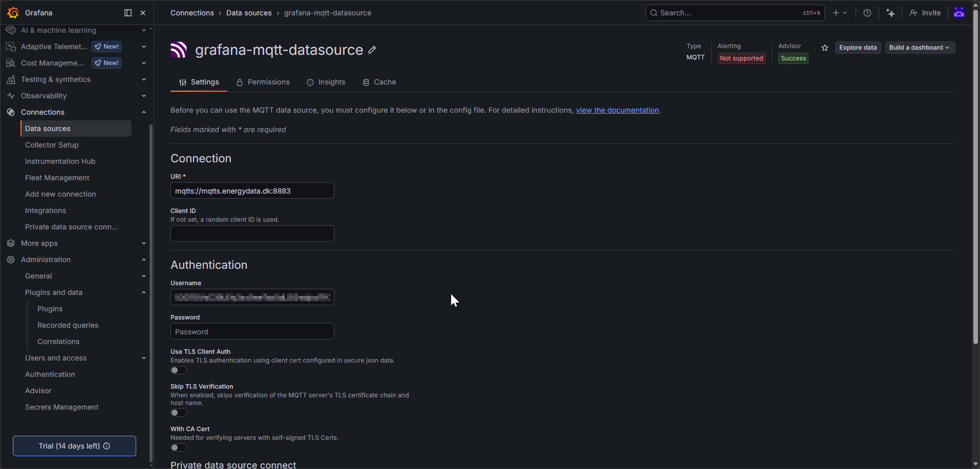
Task: Open view the documentation link
Action: (617, 110)
